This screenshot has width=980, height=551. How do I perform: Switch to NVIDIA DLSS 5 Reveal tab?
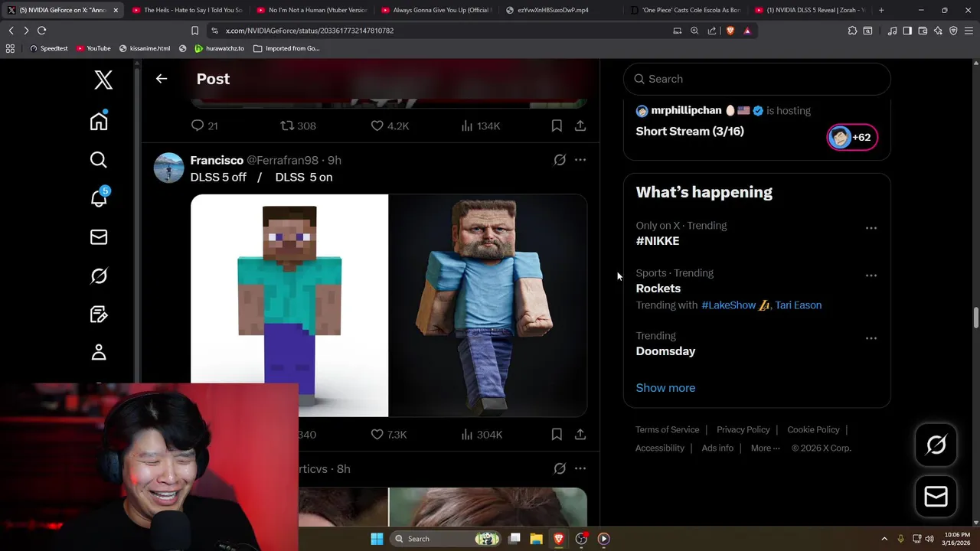click(x=810, y=10)
